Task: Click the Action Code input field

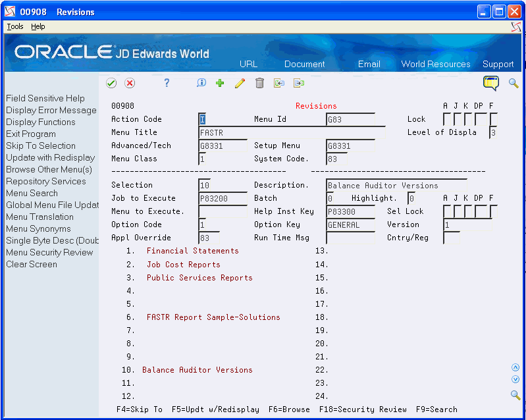Action: (202, 119)
